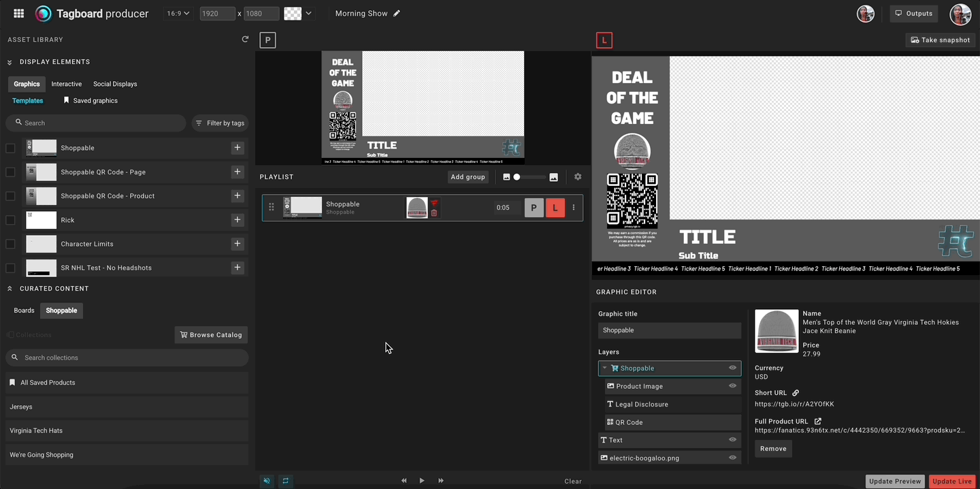The image size is (980, 489).
Task: Switch to the Social Displays tab
Action: (x=115, y=84)
